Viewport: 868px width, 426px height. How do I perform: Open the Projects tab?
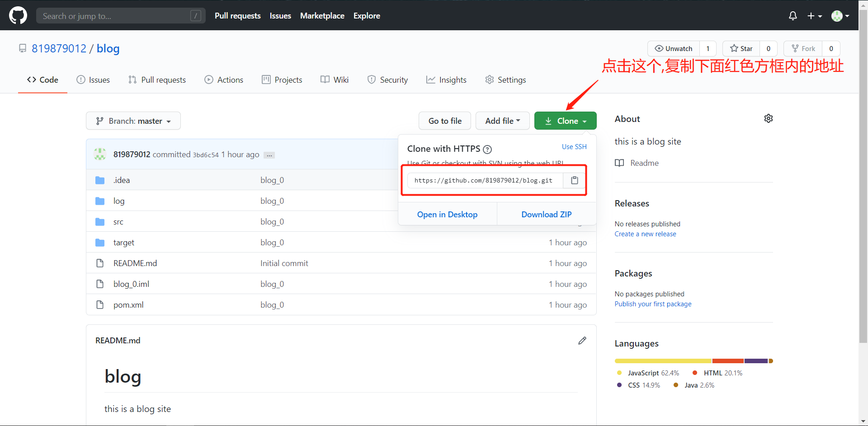282,80
